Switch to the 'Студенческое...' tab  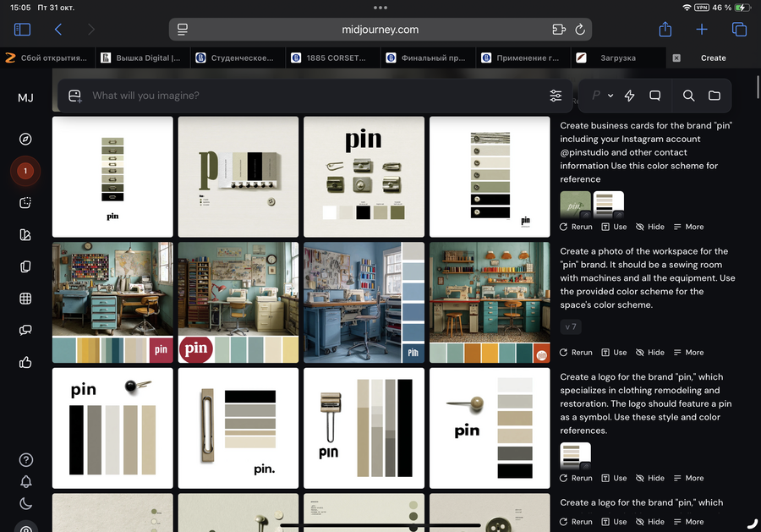[238, 58]
